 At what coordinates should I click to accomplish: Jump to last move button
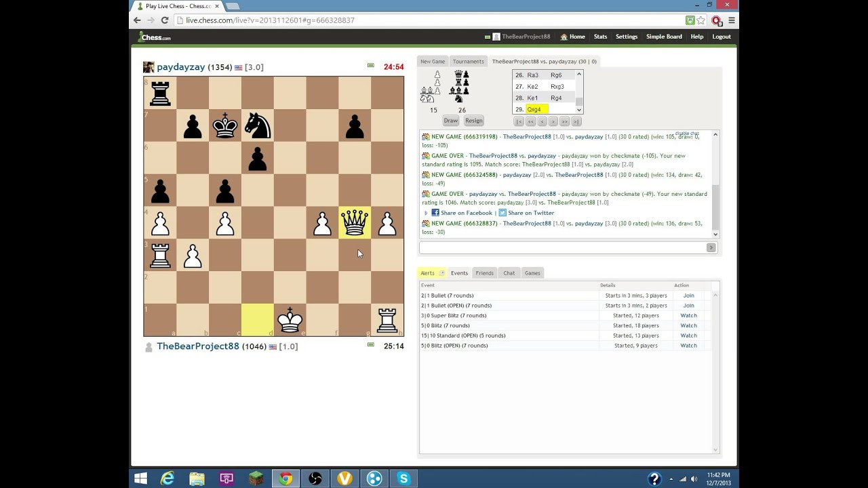click(576, 121)
